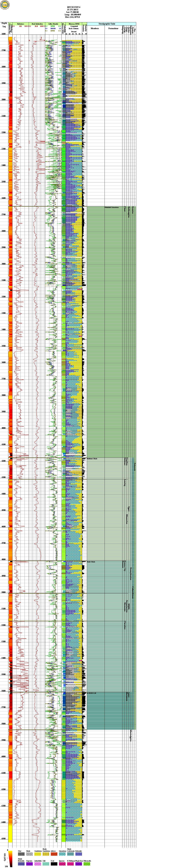This screenshot has height=868, width=177.
Task: Click the 'Wolfcampian' stage label
Action: pyautogui.click(x=128, y=212)
